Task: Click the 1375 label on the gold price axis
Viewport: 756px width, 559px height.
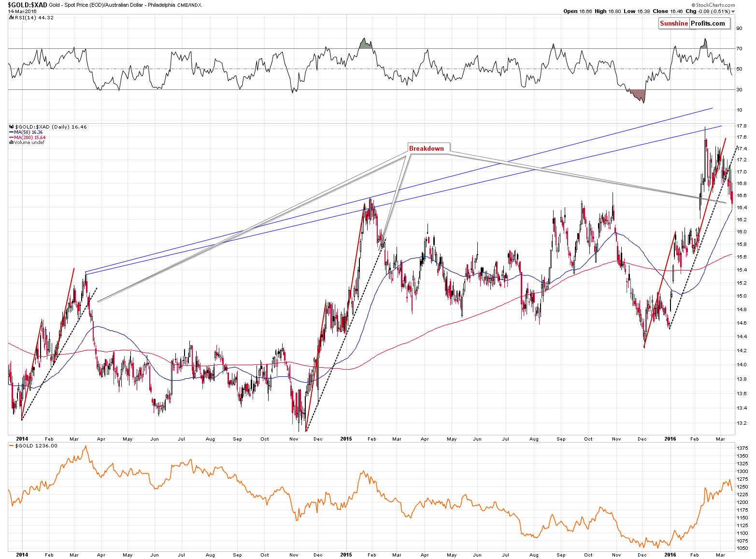Action: 742,448
